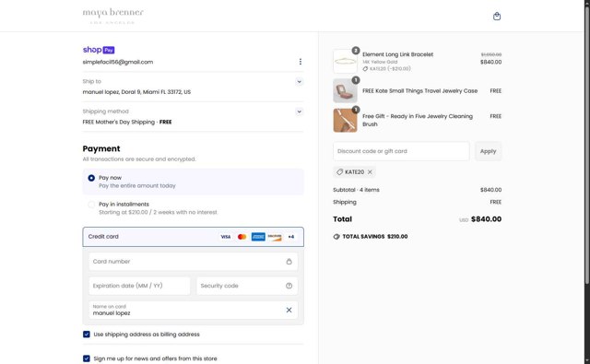Focus the Security code field
Screen dimensions: 590x364
pos(247,286)
